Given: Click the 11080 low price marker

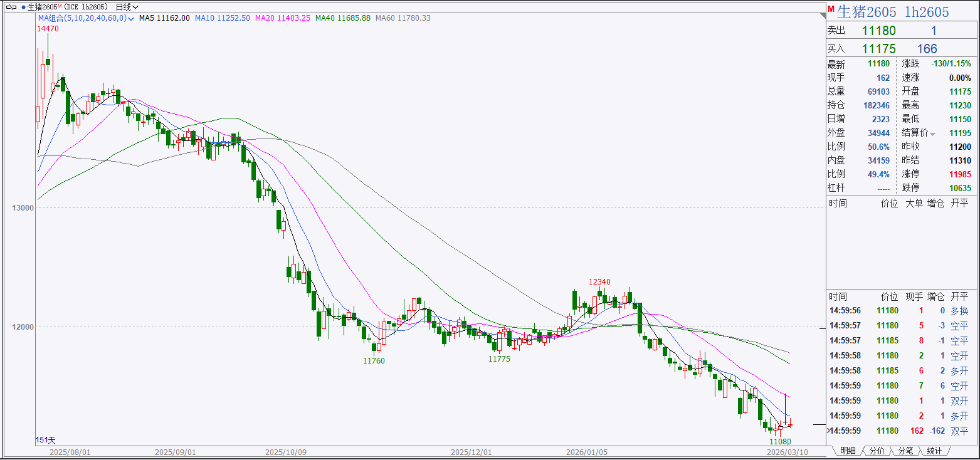Looking at the screenshot, I should 780,441.
